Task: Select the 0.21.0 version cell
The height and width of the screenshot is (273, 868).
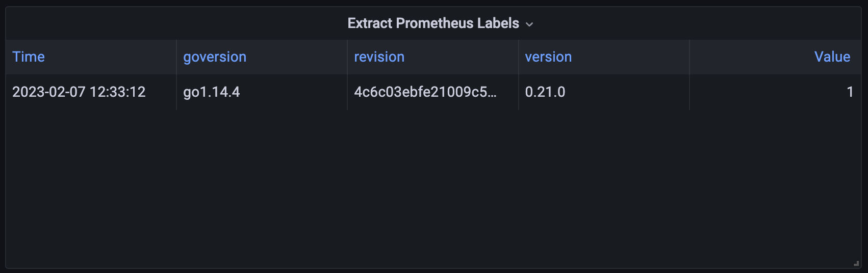Action: pos(604,92)
